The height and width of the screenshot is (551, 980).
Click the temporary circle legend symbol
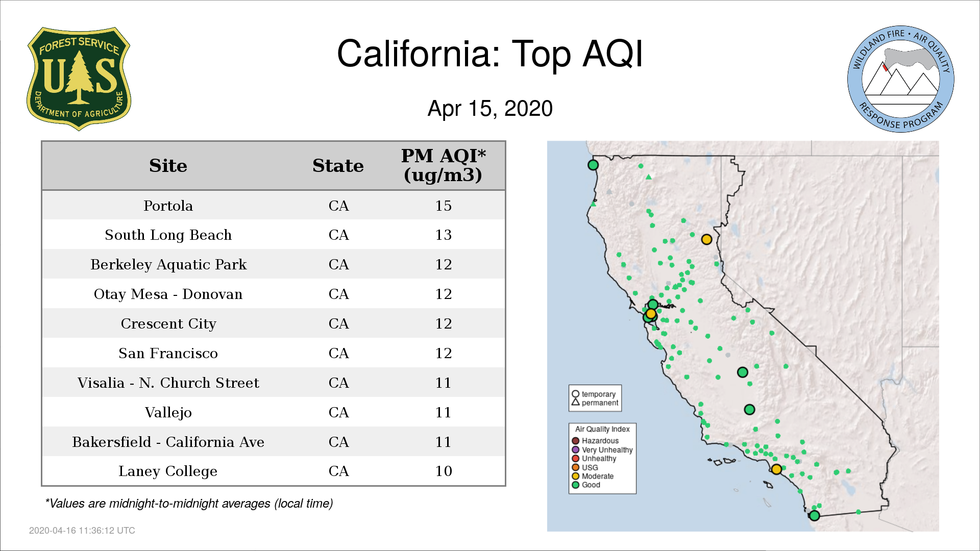point(575,394)
